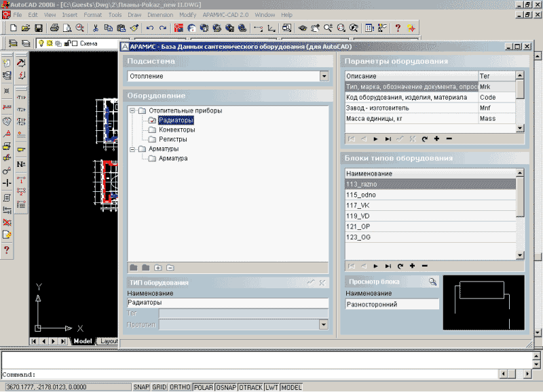Click the Redo arrow icon
Viewport: 543px width, 392px height.
[163, 28]
